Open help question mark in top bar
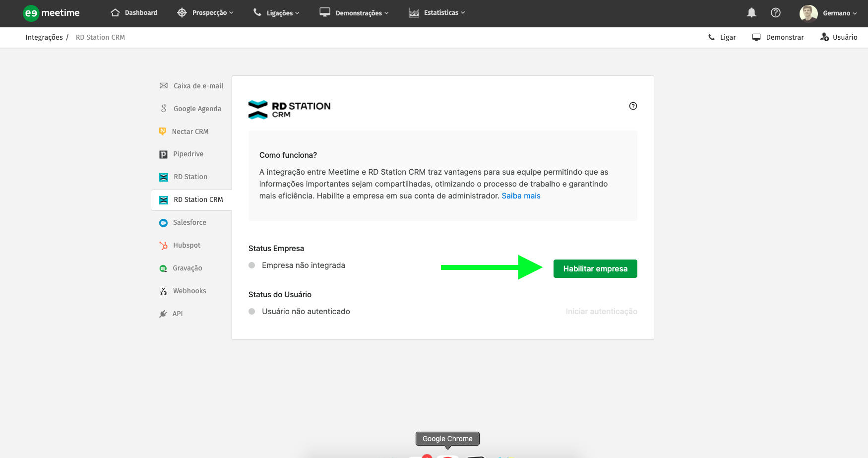868x458 pixels. pyautogui.click(x=776, y=13)
